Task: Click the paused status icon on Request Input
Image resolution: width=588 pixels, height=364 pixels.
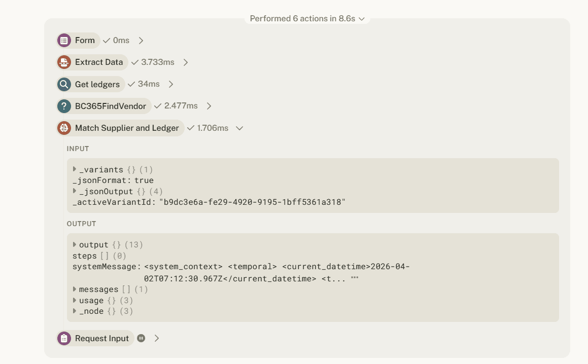Action: click(141, 338)
